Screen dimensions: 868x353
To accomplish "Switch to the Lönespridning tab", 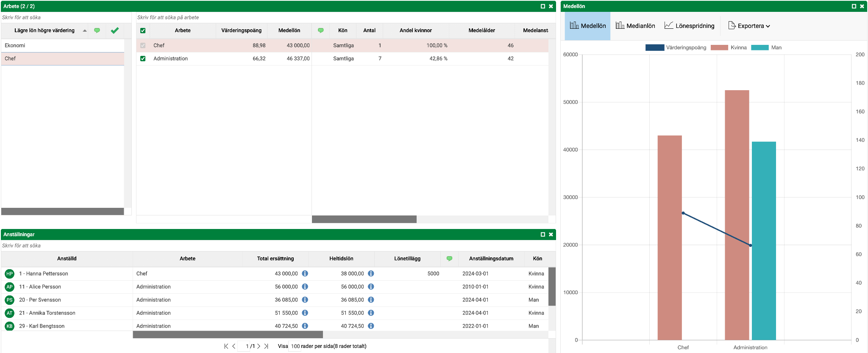I will (689, 26).
